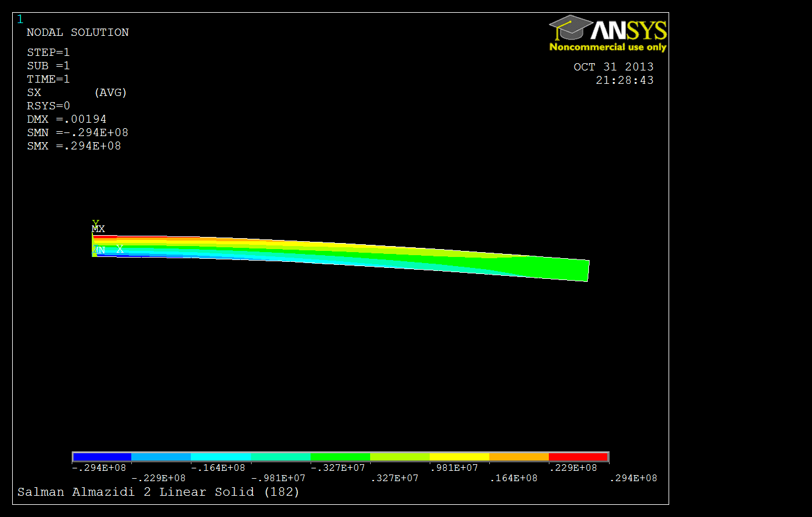The width and height of the screenshot is (812, 517).
Task: Click the Y axis triad label
Action: click(x=95, y=223)
